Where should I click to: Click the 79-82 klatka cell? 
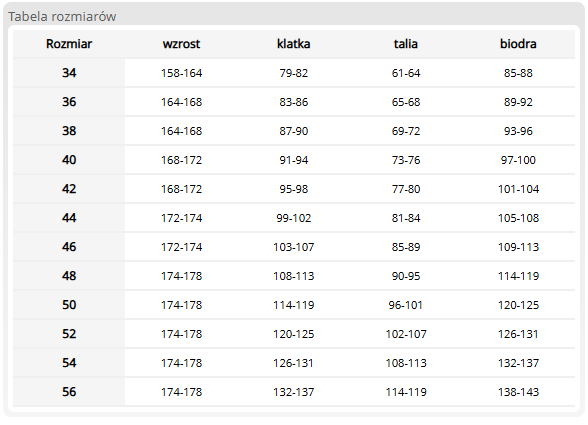294,73
